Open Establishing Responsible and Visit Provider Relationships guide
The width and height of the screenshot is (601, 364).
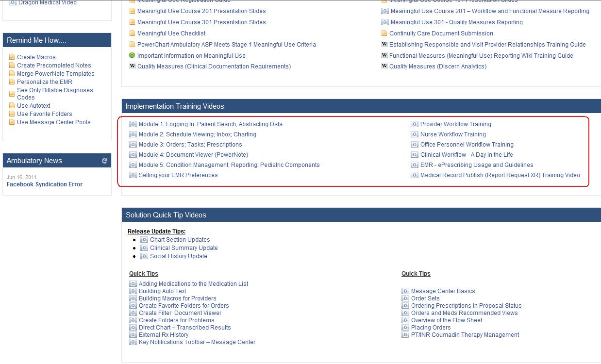487,45
